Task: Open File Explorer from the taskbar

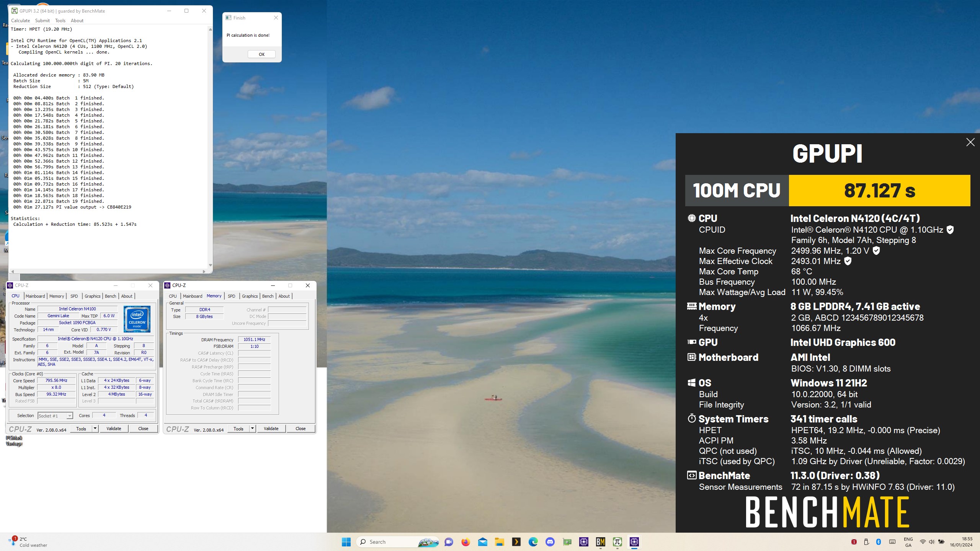Action: click(499, 542)
